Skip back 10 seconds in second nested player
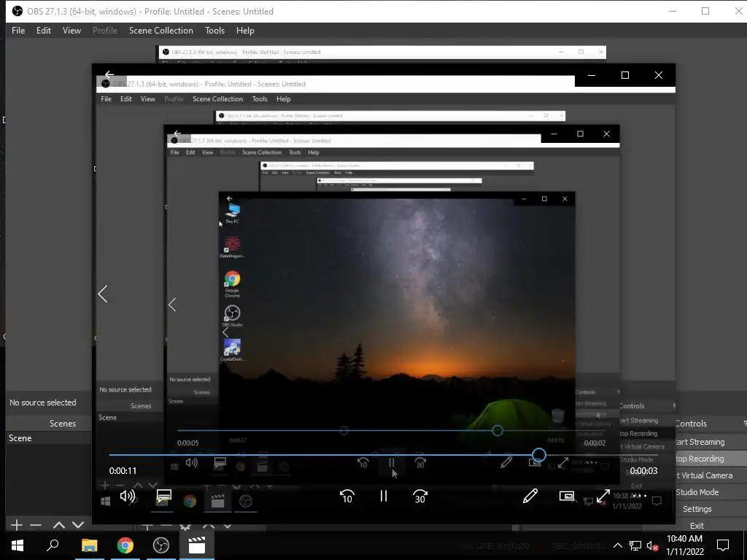 pos(363,462)
